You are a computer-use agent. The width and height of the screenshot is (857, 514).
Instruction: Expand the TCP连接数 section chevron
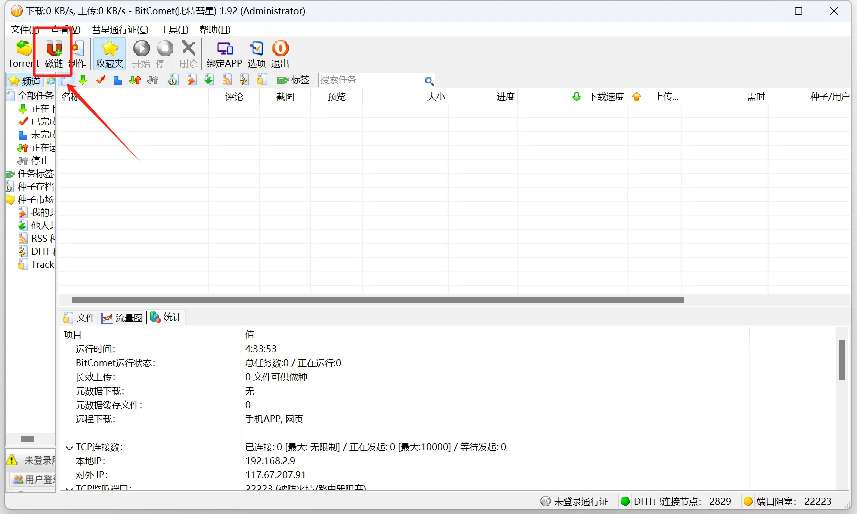pos(68,447)
